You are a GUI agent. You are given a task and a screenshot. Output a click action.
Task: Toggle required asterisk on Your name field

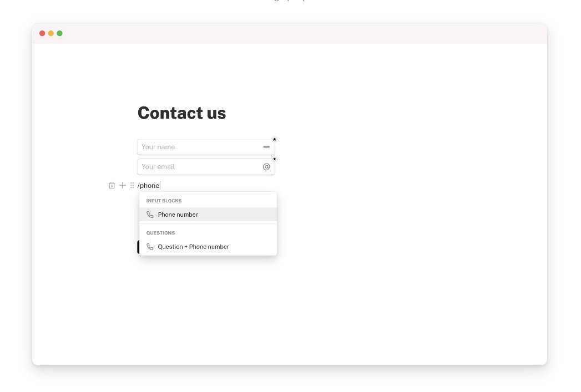click(x=275, y=140)
